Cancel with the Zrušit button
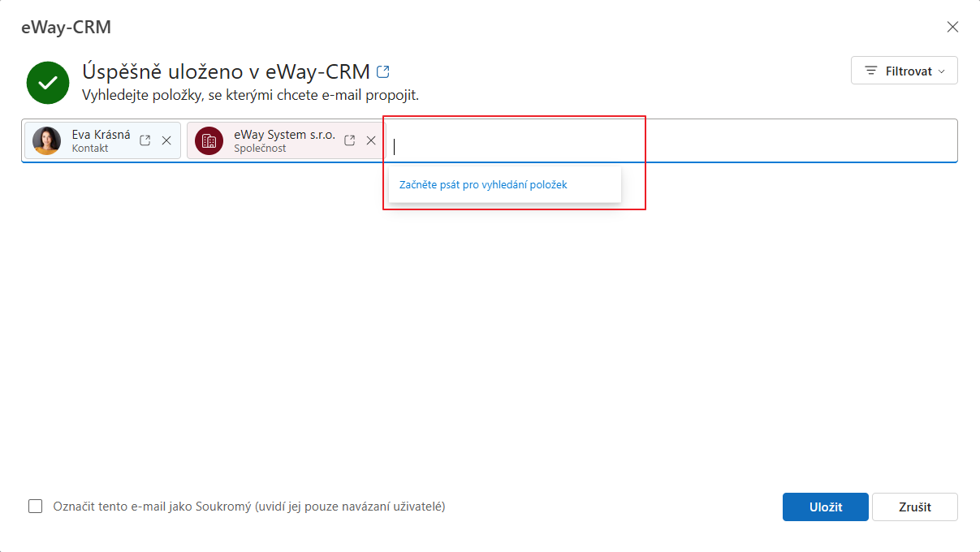The image size is (980, 552). coord(915,507)
